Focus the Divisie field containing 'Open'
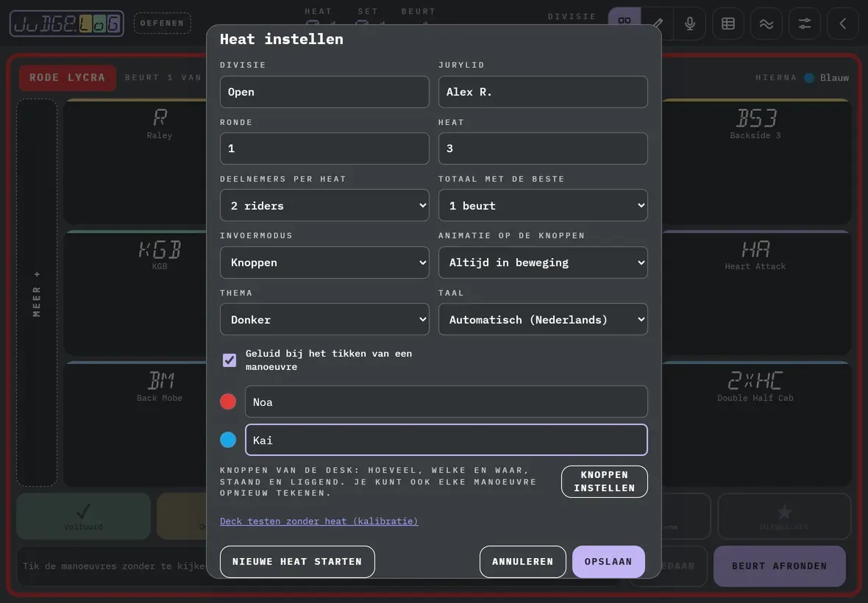 point(324,92)
